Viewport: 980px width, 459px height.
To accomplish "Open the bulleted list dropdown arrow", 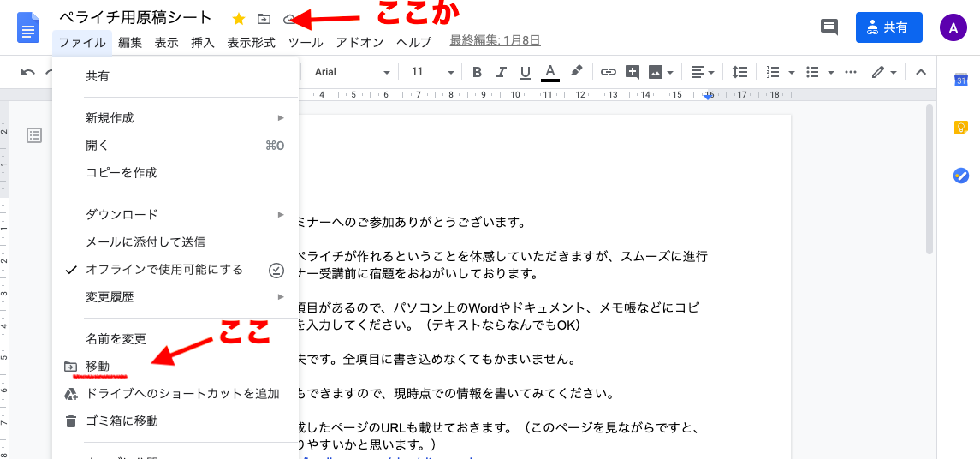I will point(830,73).
